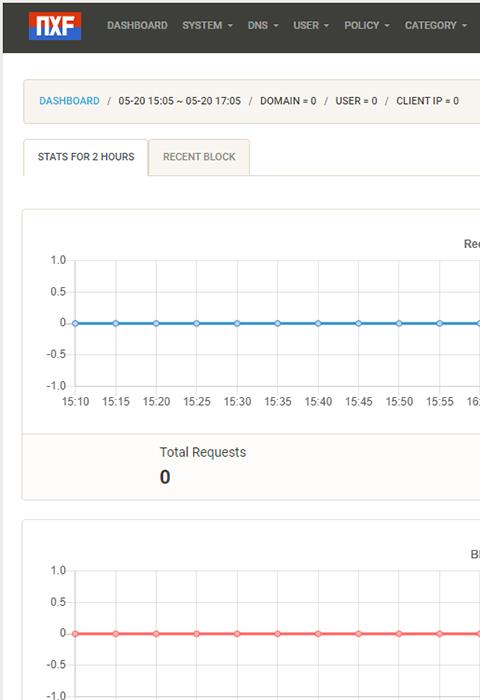Click the USER = 0 breadcrumb text
Image resolution: width=480 pixels, height=700 pixels.
(356, 101)
